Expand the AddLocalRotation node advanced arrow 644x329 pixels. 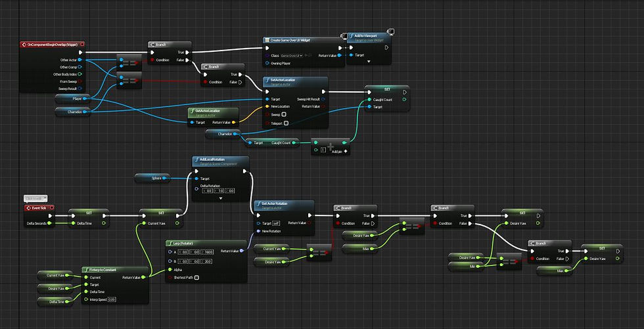pyautogui.click(x=221, y=198)
